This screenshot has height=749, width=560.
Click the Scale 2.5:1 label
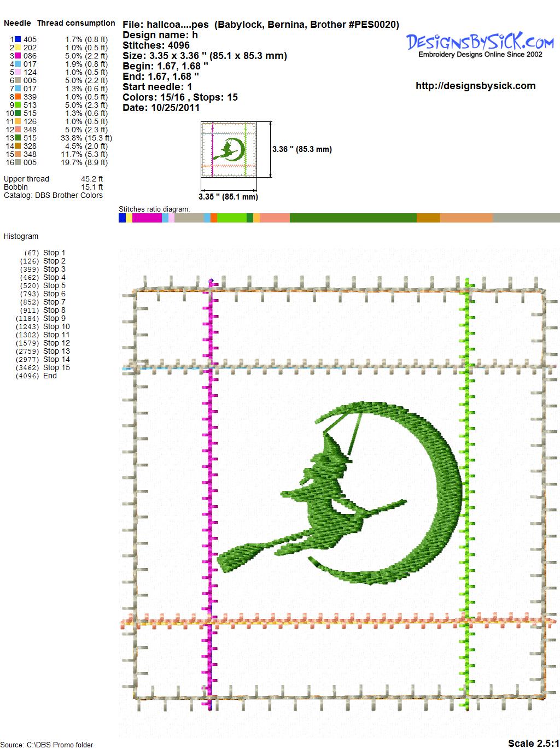coord(533,743)
